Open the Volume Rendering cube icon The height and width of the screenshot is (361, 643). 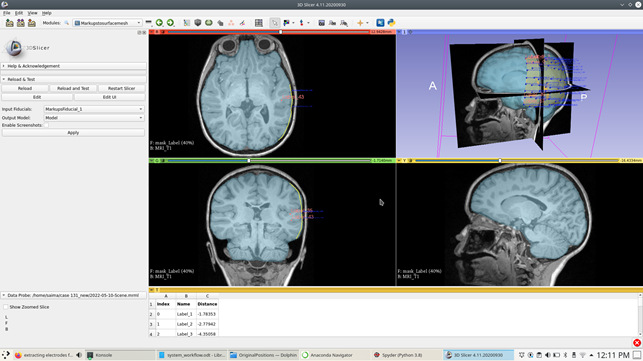(x=198, y=23)
